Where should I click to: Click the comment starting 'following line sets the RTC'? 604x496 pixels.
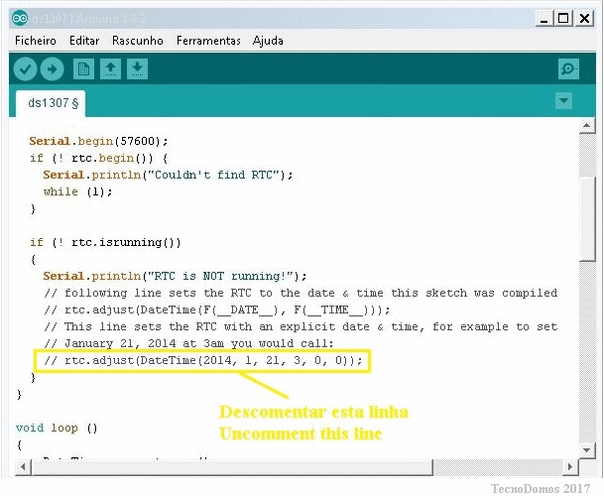pyautogui.click(x=300, y=293)
